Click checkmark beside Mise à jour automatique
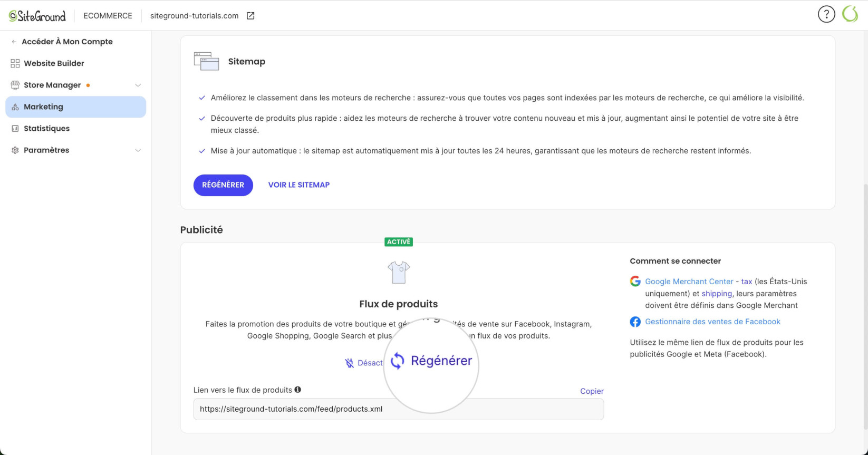 click(x=202, y=151)
